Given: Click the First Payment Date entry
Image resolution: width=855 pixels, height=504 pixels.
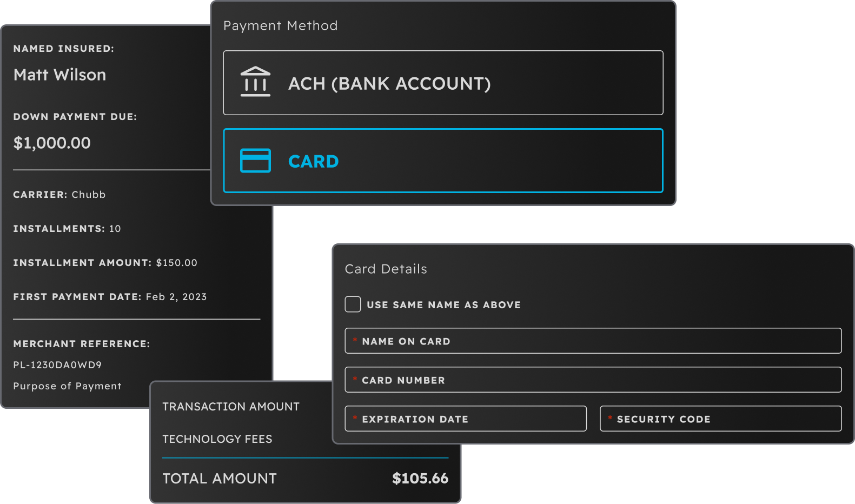Looking at the screenshot, I should click(x=110, y=297).
